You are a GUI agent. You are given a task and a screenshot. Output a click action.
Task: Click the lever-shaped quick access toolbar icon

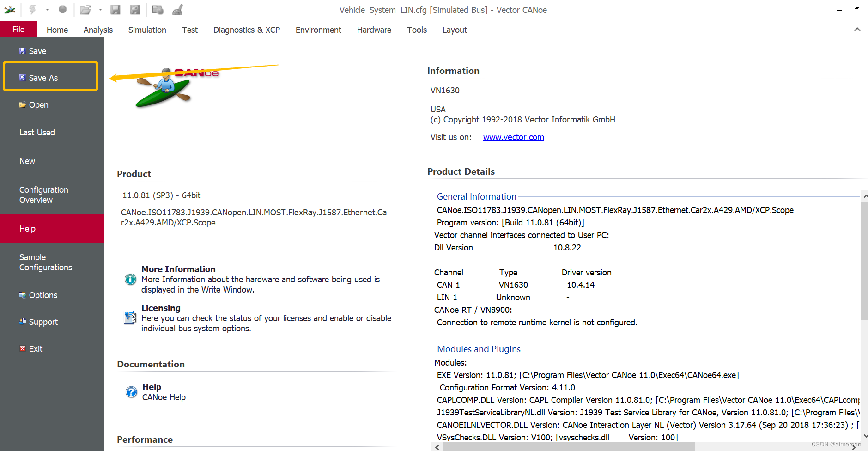[178, 10]
